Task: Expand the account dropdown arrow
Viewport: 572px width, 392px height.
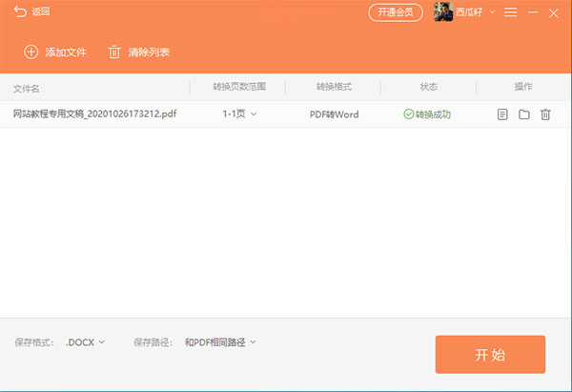Action: 492,12
